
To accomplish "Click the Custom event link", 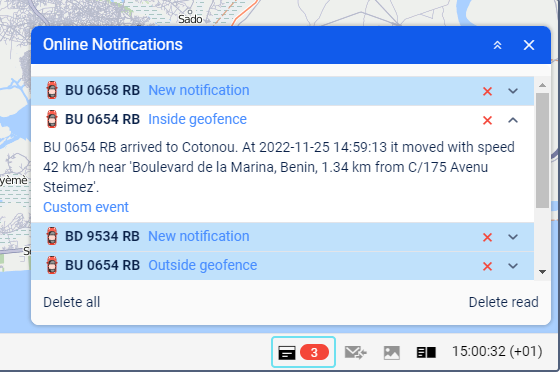I will click(86, 207).
